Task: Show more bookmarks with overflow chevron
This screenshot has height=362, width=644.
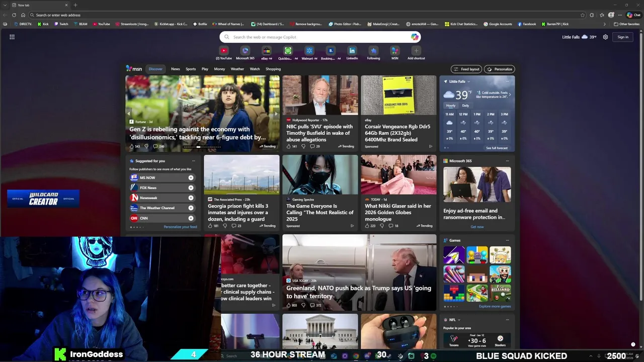Action: 605,24
